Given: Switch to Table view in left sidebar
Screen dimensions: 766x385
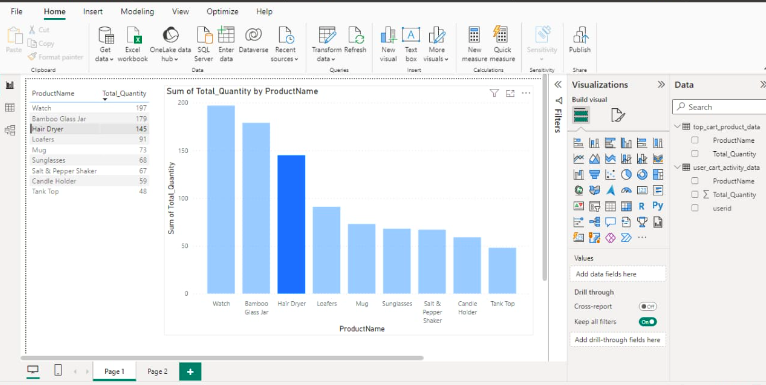Looking at the screenshot, I should 10,108.
